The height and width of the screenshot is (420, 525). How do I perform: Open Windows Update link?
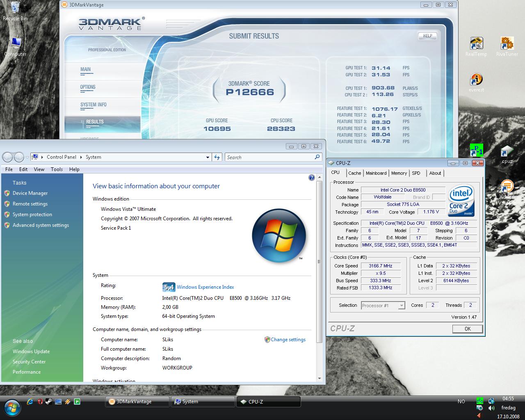(x=31, y=352)
